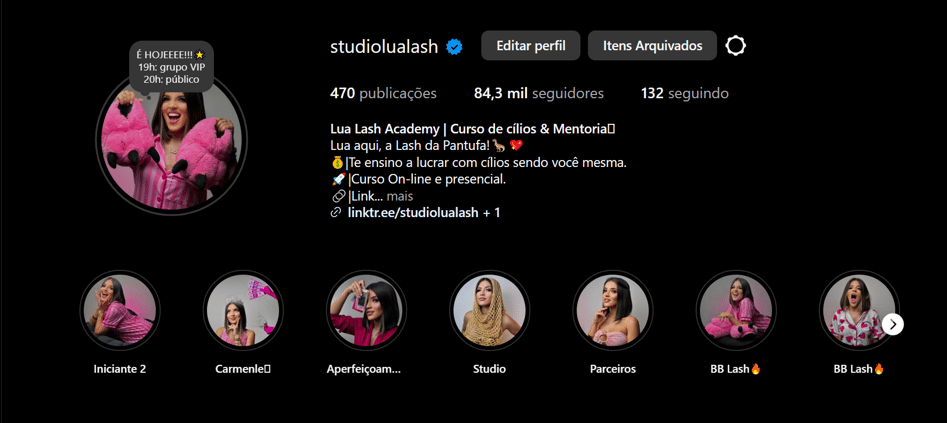
Task: Click the Itens Arquivados button
Action: 652,46
